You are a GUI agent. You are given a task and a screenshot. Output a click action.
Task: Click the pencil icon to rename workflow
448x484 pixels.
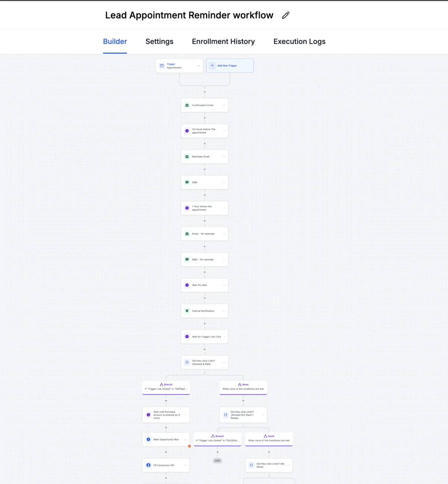click(x=286, y=15)
